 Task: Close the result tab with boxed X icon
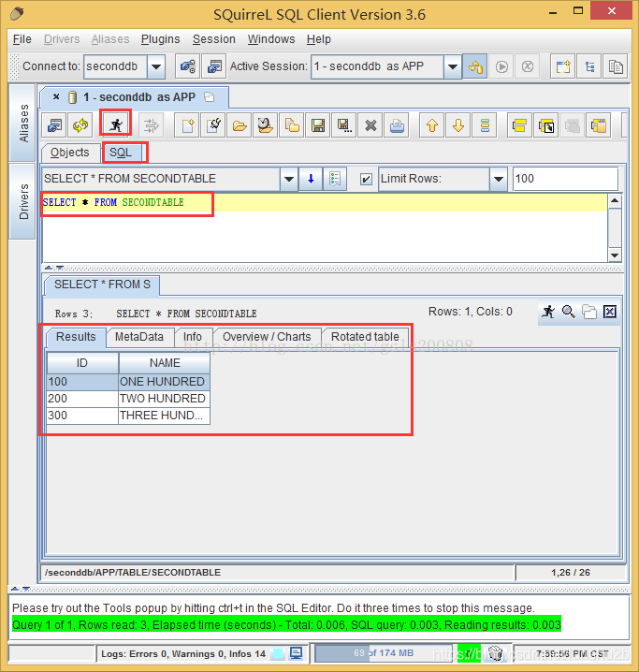610,312
